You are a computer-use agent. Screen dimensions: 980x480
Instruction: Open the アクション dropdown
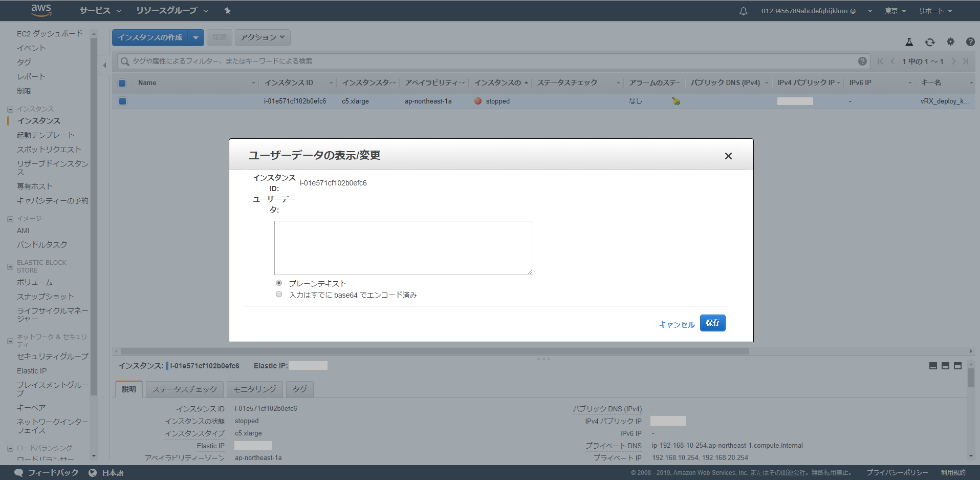262,37
